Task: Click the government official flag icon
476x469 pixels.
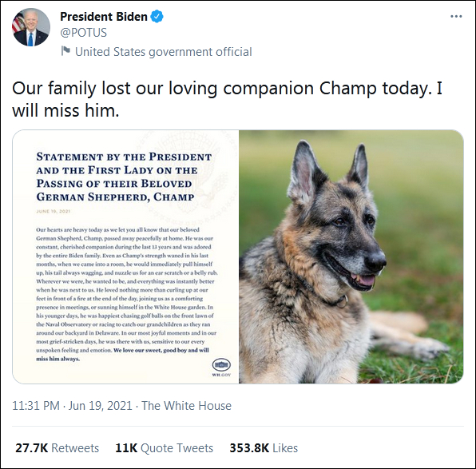Action: (65, 50)
